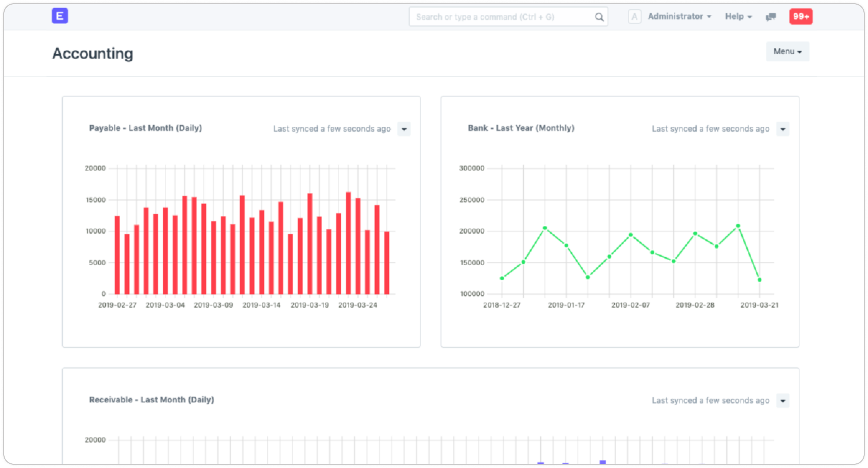This screenshot has height=468, width=868.
Task: Click Bank chart's last synced text
Action: 710,129
